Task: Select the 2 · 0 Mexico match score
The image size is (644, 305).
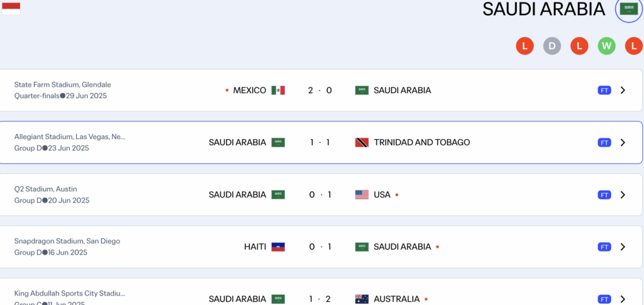Action: pos(320,91)
